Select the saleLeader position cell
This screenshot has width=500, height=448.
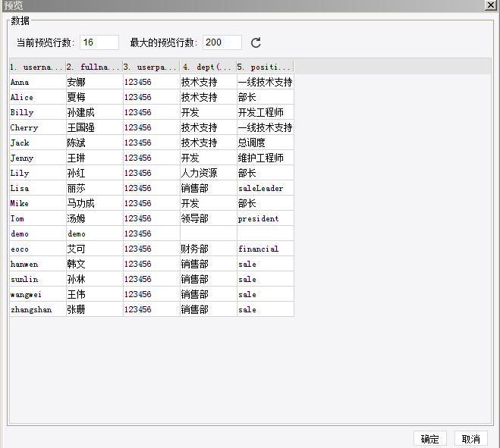tap(266, 188)
